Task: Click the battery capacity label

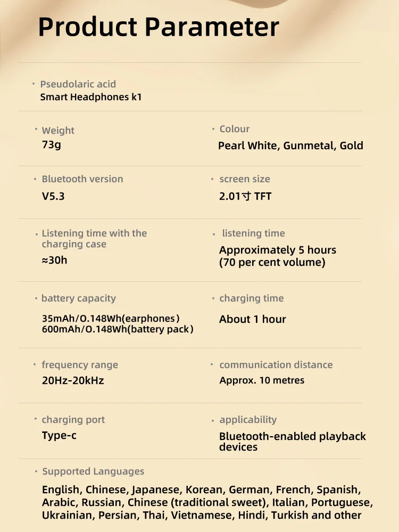Action: [79, 298]
